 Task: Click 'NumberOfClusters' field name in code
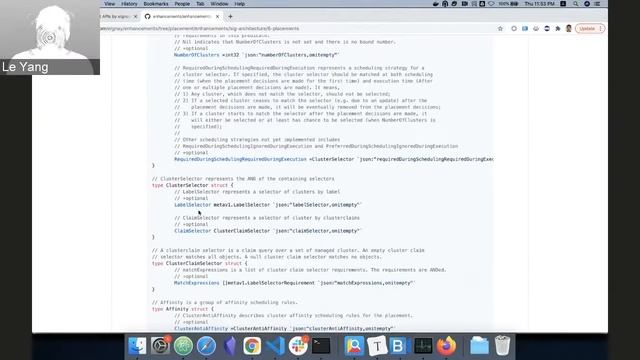tap(196, 55)
